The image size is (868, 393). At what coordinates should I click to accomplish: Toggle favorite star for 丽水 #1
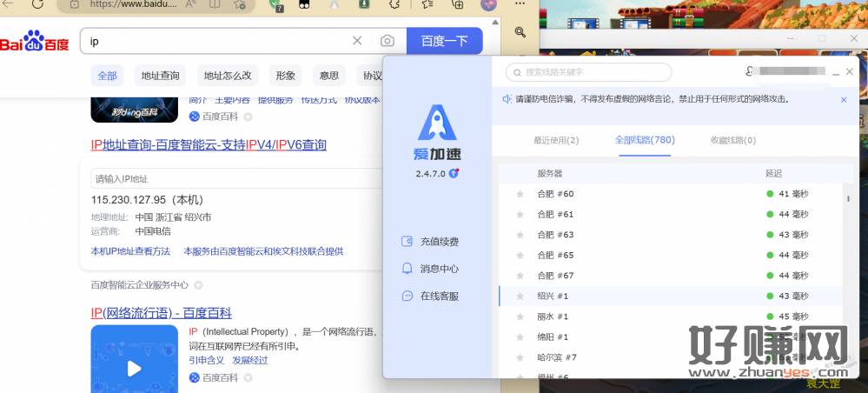tap(520, 316)
